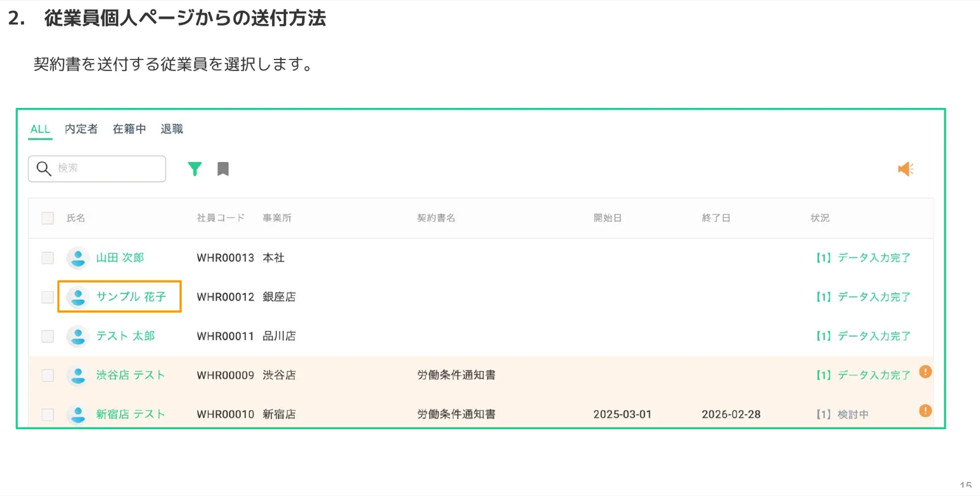This screenshot has width=980, height=496.
Task: Check the box for 山田 次郎
Action: (48, 258)
